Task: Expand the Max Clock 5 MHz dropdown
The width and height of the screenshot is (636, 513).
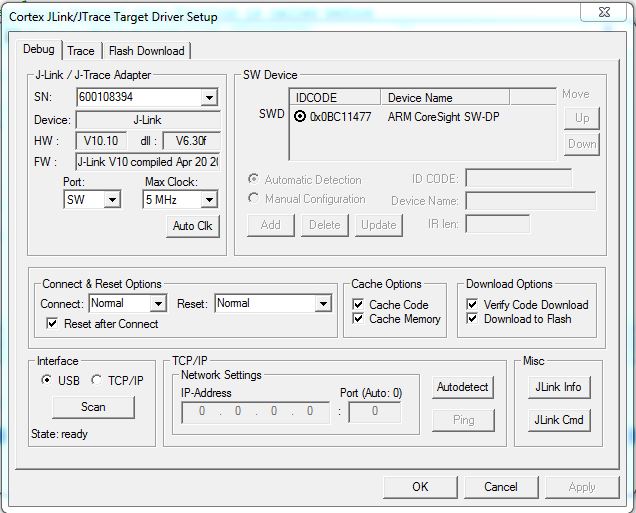Action: (209, 200)
